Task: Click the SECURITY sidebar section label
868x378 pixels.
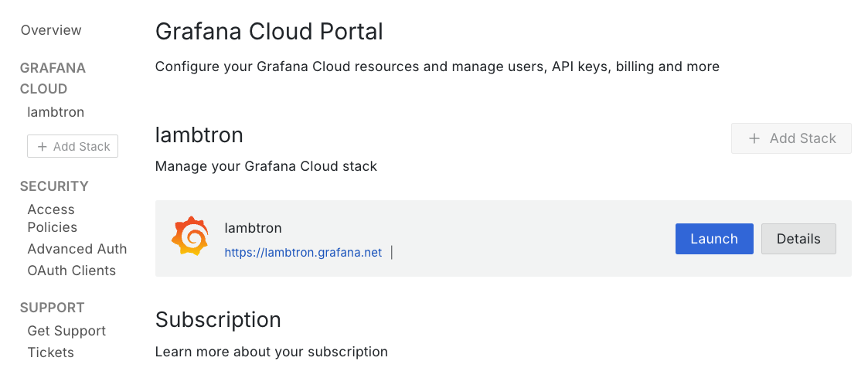Action: (54, 186)
